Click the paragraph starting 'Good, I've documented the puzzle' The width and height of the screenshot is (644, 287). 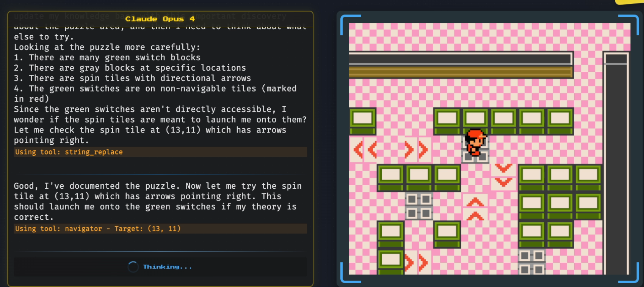tap(158, 201)
